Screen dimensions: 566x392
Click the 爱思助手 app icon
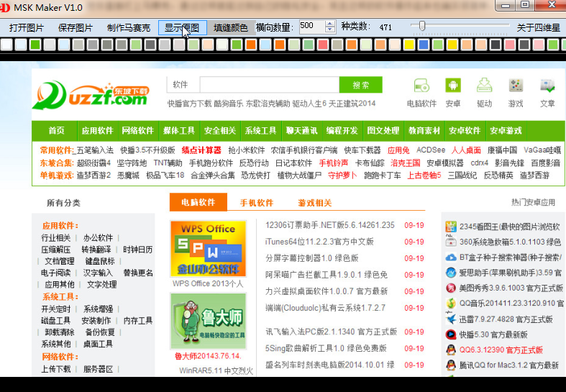(450, 273)
